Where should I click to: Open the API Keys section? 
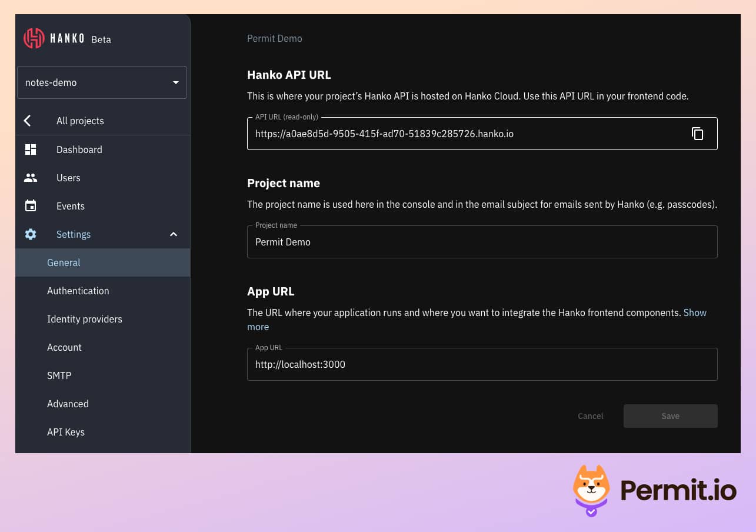65,432
